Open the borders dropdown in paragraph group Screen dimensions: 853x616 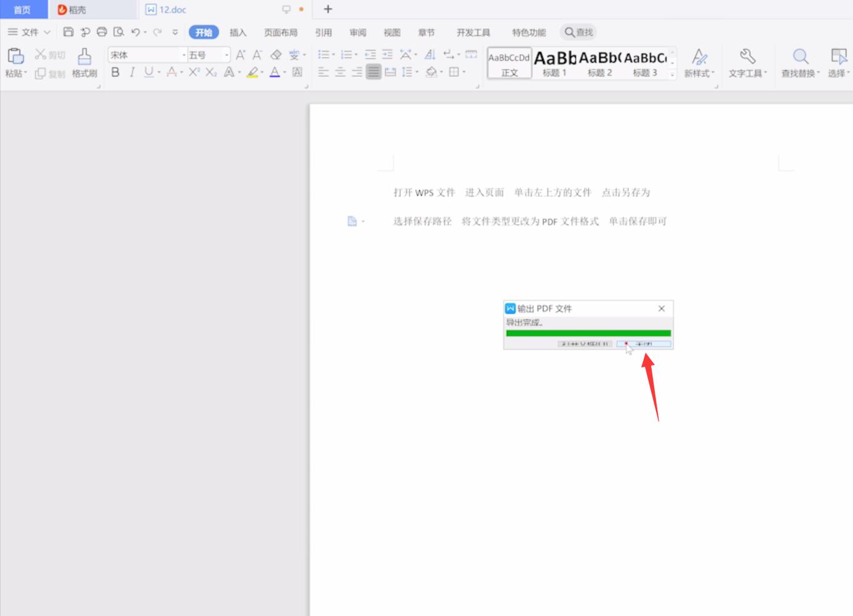(463, 72)
